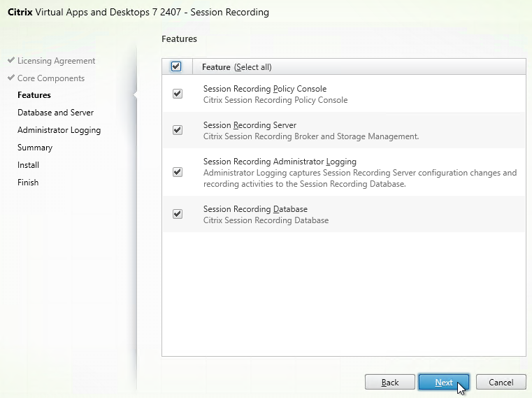
Task: Open the Licensing Agreement step
Action: (x=57, y=61)
